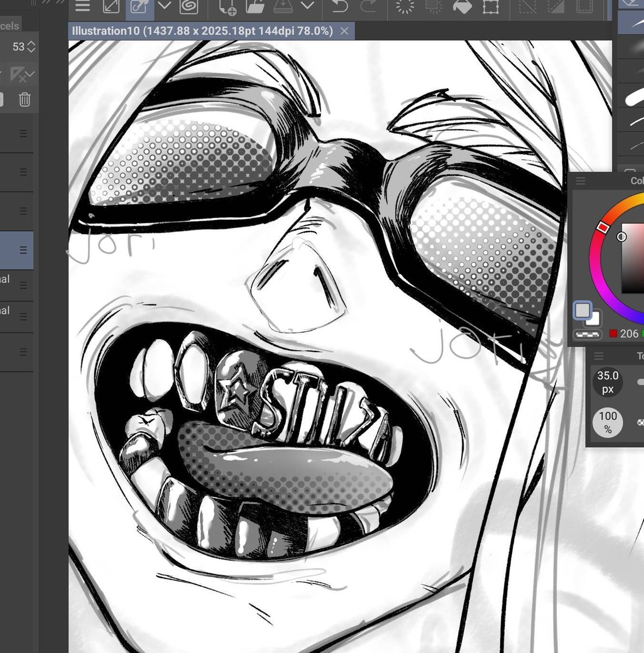Select the highlighted layer in the layer list
Screen dimensions: 644x653
coord(16,250)
